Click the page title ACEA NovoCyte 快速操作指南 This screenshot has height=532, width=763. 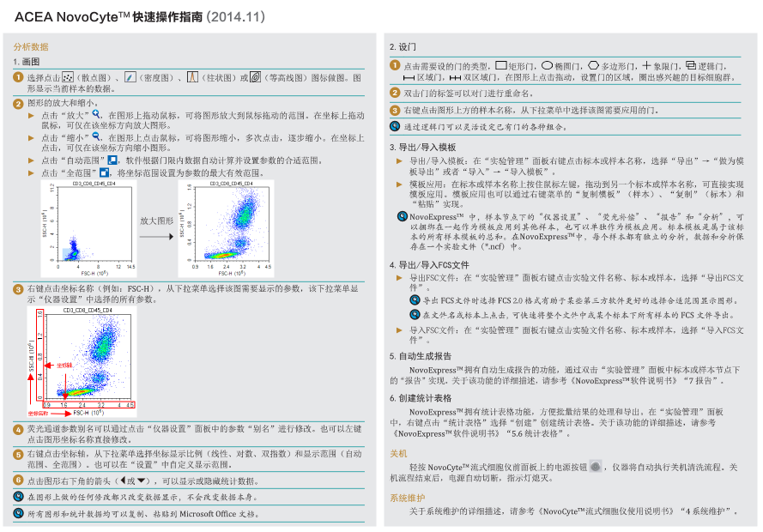pyautogui.click(x=140, y=17)
